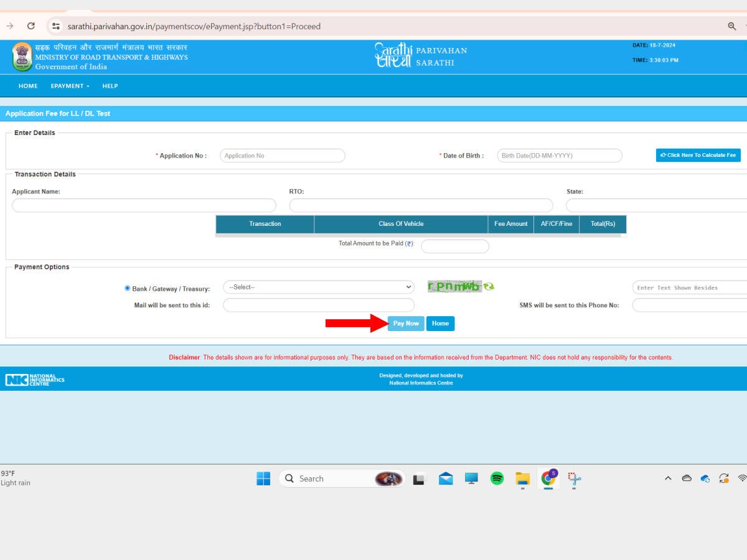The image size is (747, 560).
Task: Open Spotify from the taskbar
Action: click(497, 478)
